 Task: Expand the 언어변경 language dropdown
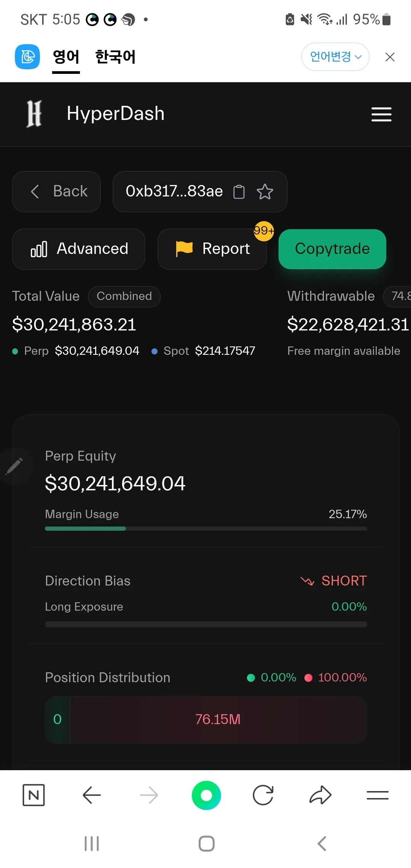[335, 57]
